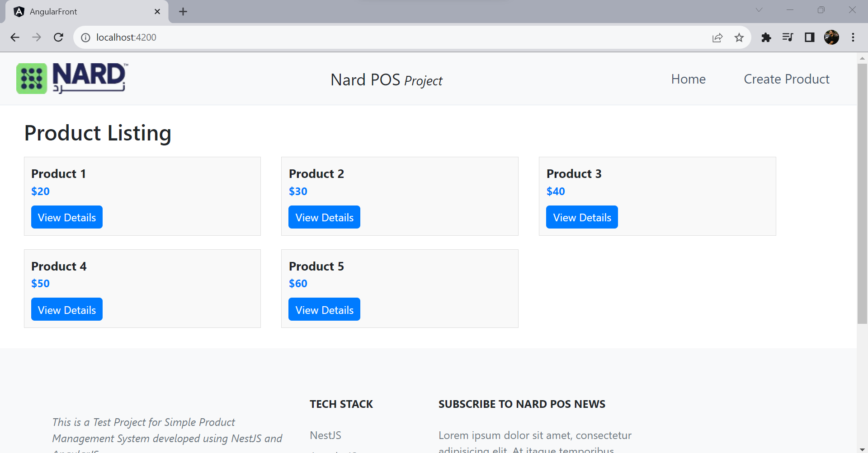The width and height of the screenshot is (868, 453).
Task: Click the Home navigation link
Action: pyautogui.click(x=688, y=79)
